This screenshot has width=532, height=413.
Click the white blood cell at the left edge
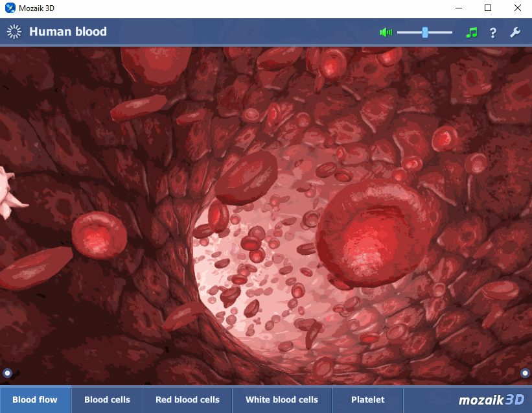tap(8, 193)
